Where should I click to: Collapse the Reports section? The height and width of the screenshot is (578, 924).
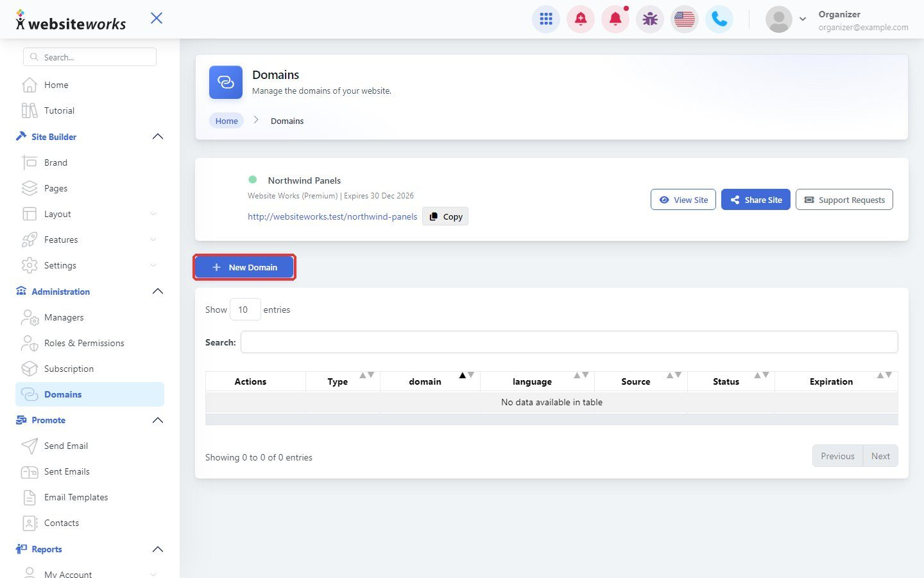coord(158,549)
